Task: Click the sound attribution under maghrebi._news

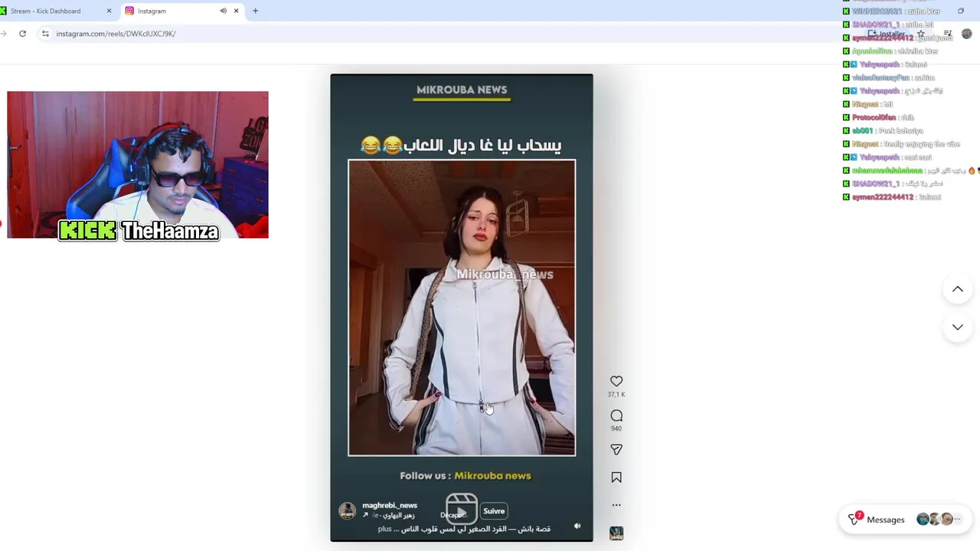Action: pyautogui.click(x=390, y=515)
